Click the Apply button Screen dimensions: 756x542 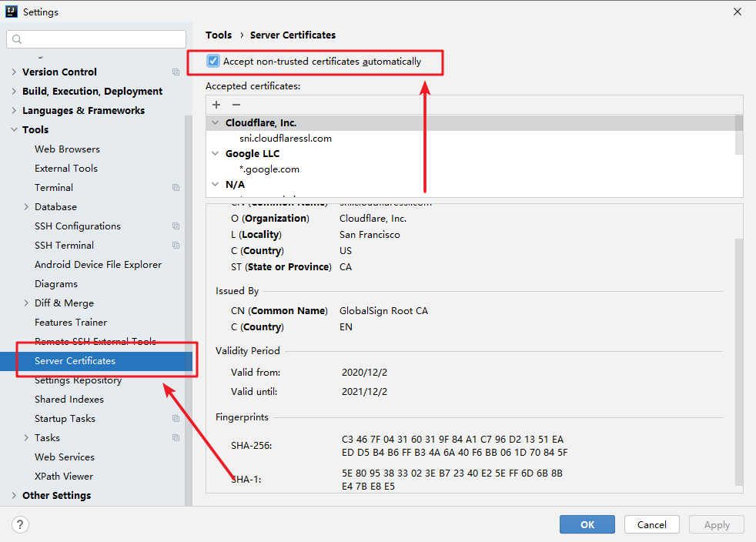717,524
